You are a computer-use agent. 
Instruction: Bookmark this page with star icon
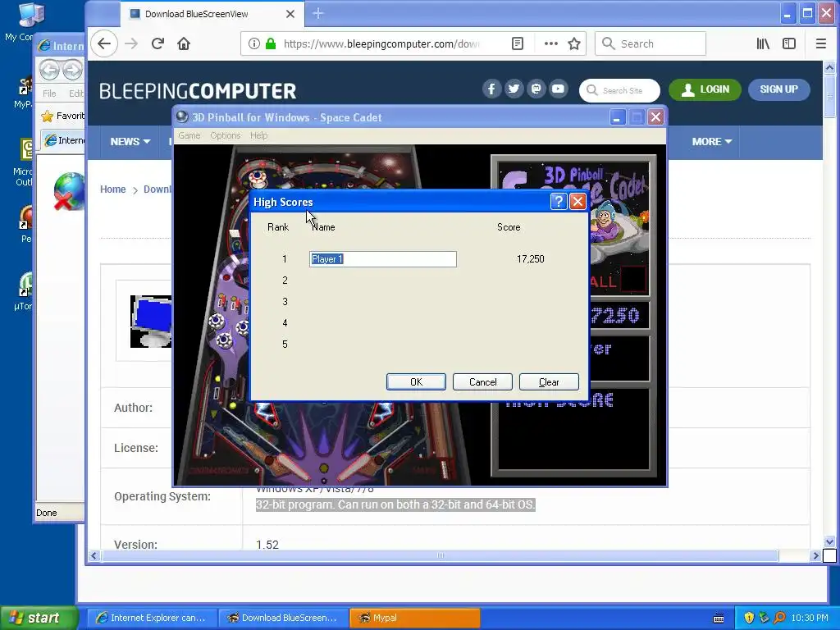574,43
